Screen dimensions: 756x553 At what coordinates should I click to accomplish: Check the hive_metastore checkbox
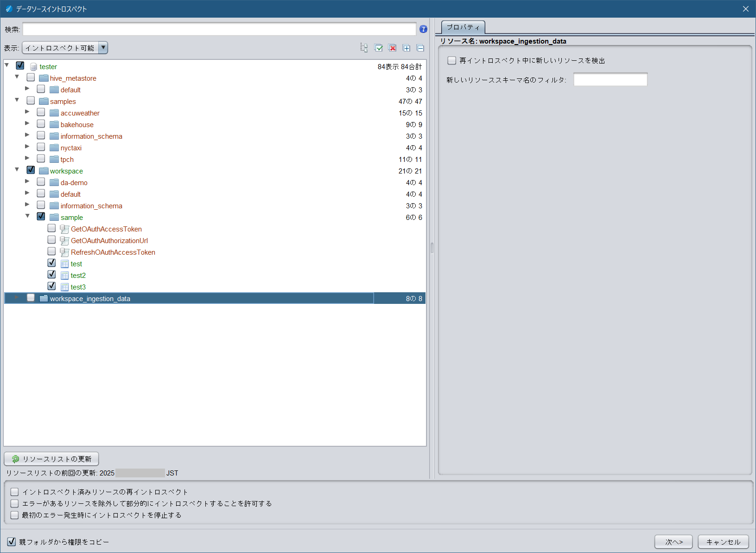pos(31,77)
